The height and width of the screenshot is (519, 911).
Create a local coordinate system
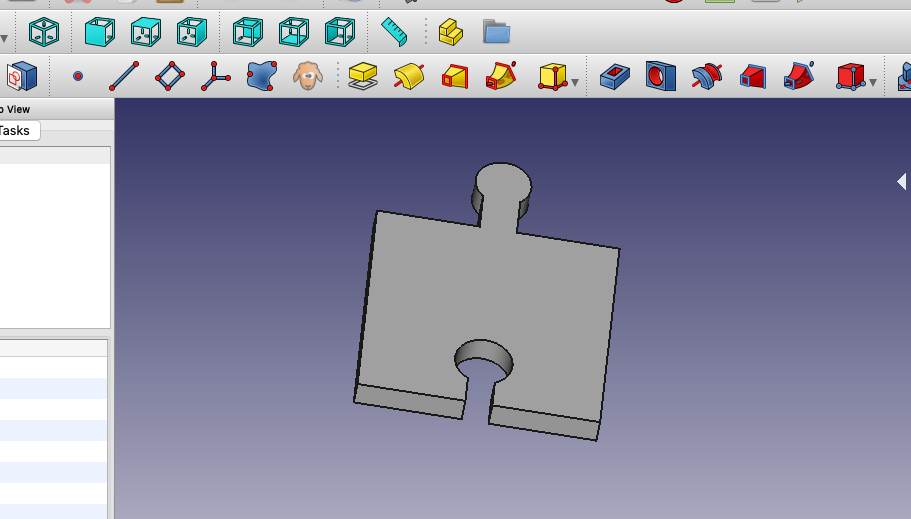215,76
